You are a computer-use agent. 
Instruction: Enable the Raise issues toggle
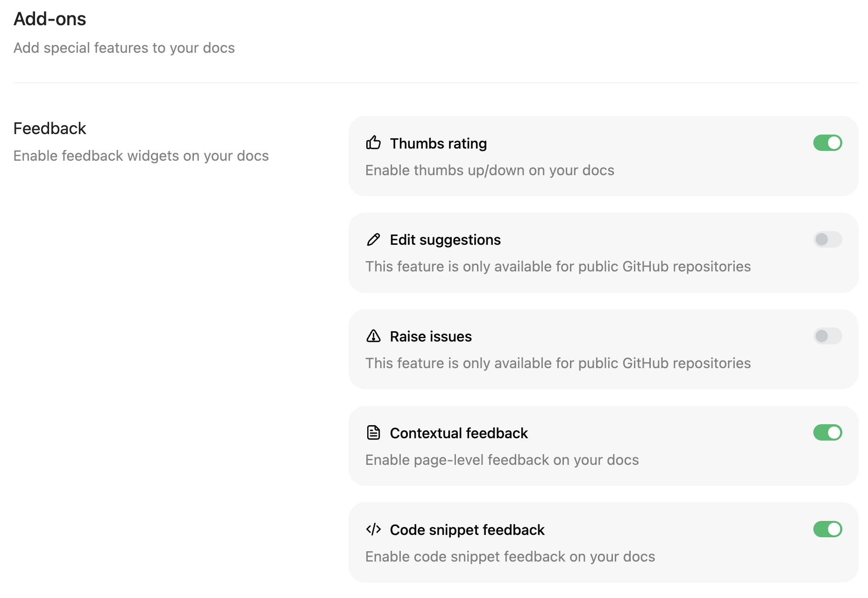click(827, 336)
